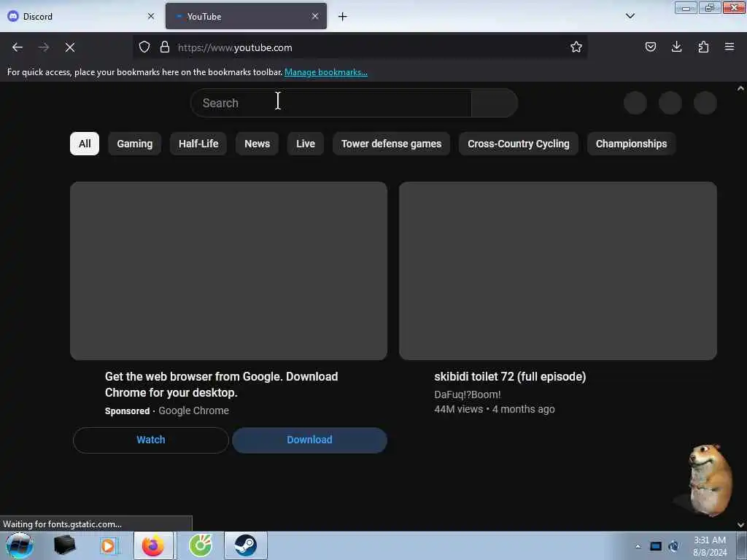Select the YouTube tab
The height and width of the screenshot is (560, 747).
[x=246, y=17]
